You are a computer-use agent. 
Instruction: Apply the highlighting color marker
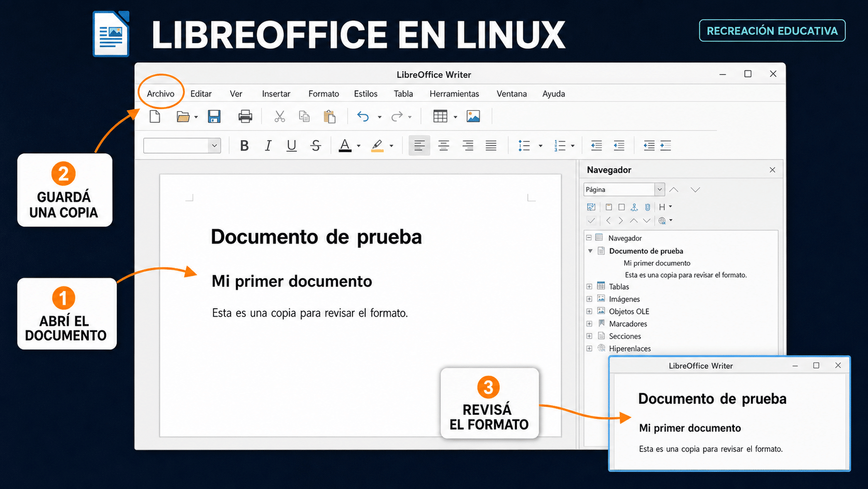[377, 146]
